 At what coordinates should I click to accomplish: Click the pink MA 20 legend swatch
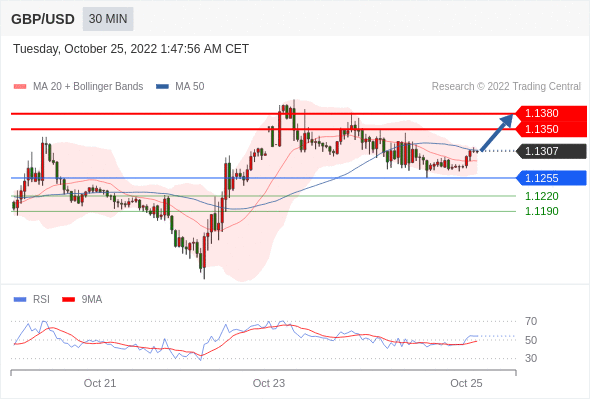20,87
